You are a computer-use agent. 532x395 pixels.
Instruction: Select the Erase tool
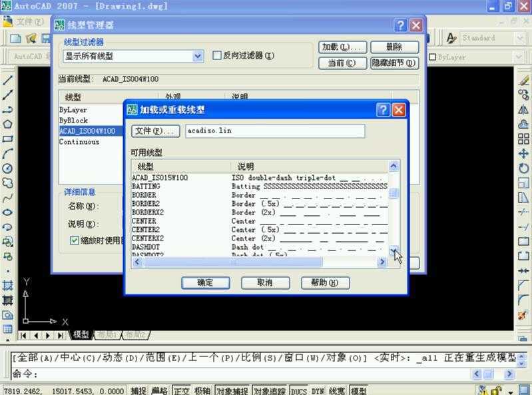523,80
